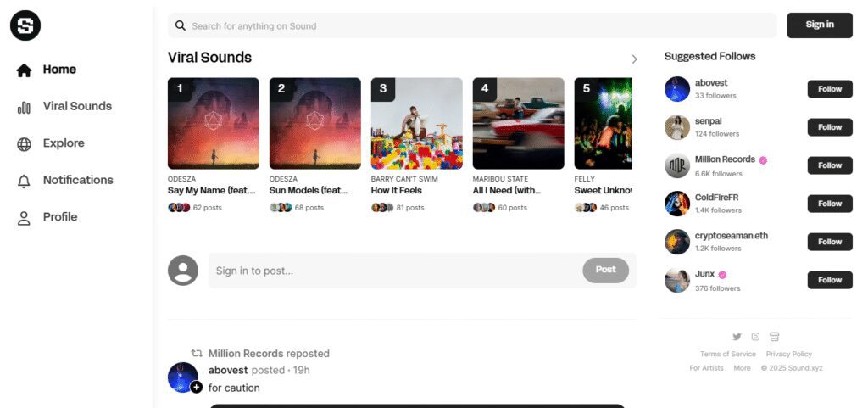Open How It Feels album thumbnail
868x408 pixels.
click(417, 123)
